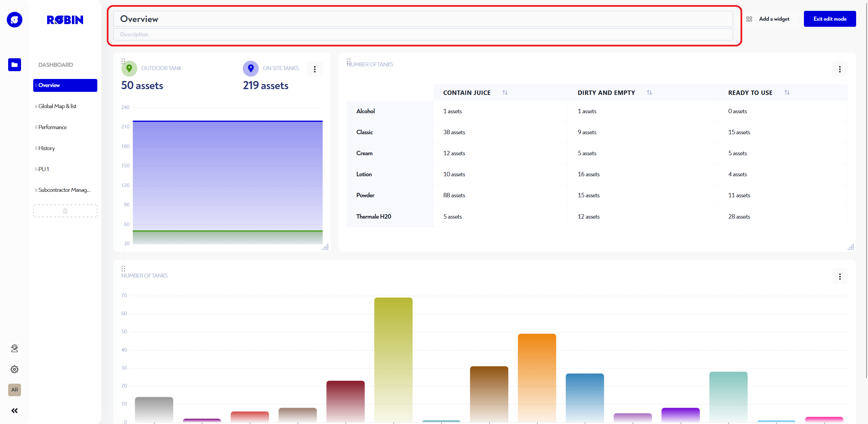Click the CONTAIN JUICE column header
Image resolution: width=868 pixels, height=424 pixels.
coord(467,93)
